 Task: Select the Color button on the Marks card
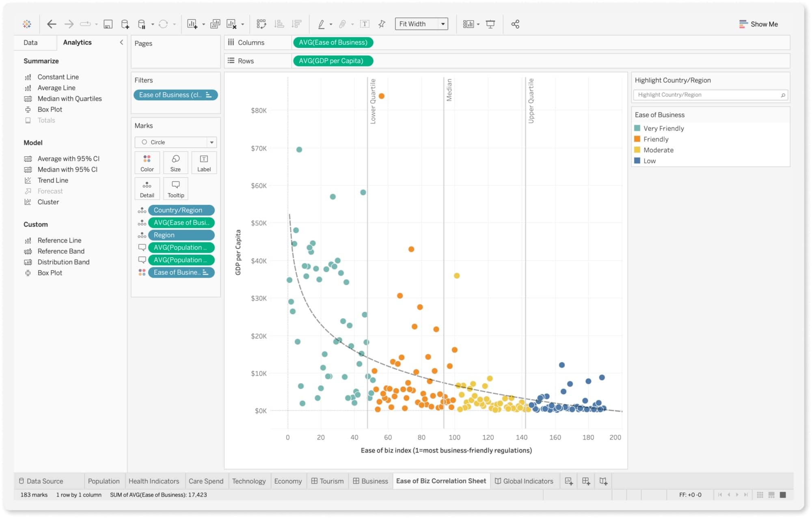tap(147, 162)
